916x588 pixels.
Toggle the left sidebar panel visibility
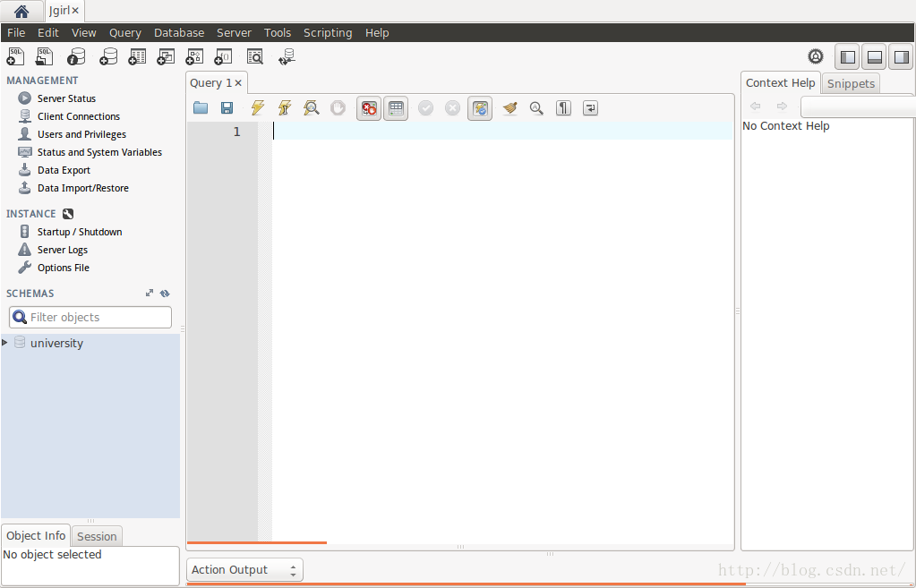click(x=847, y=57)
